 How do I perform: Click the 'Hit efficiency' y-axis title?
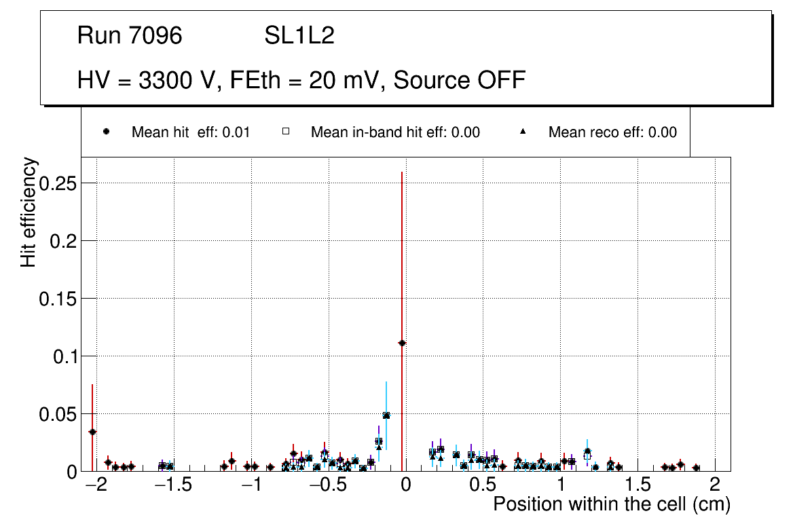coord(29,212)
